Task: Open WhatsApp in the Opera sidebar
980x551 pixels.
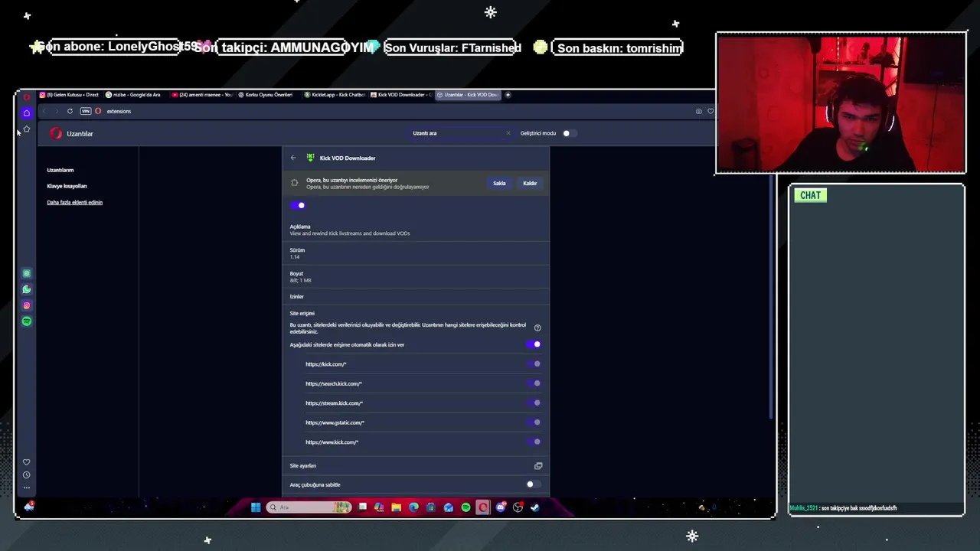Action: tap(27, 289)
